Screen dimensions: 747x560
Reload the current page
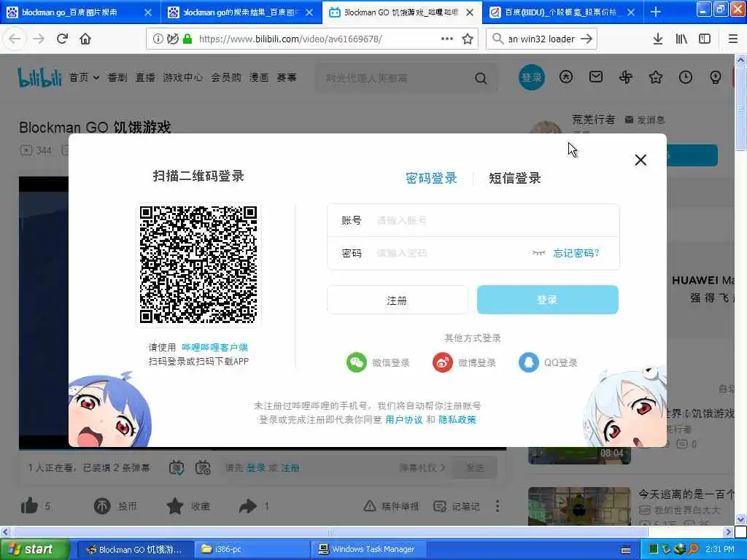pyautogui.click(x=62, y=39)
